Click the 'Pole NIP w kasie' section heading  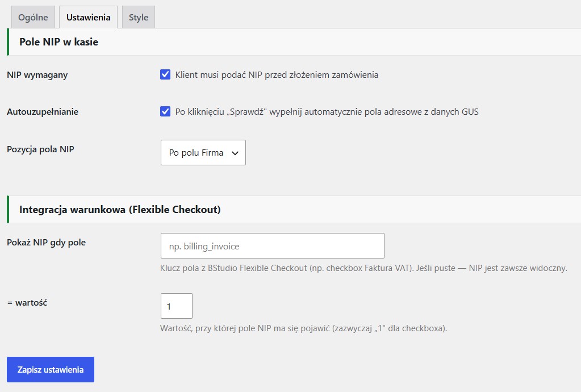click(x=58, y=42)
